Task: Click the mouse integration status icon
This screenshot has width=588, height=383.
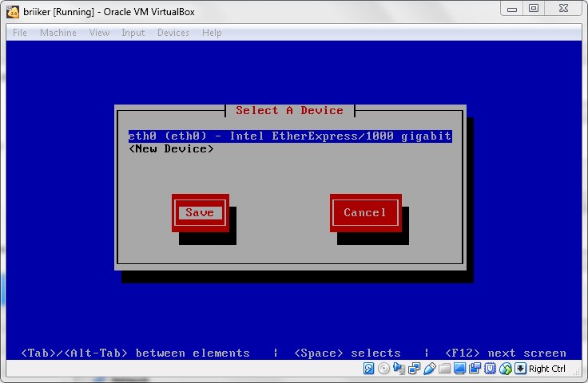Action: click(505, 369)
